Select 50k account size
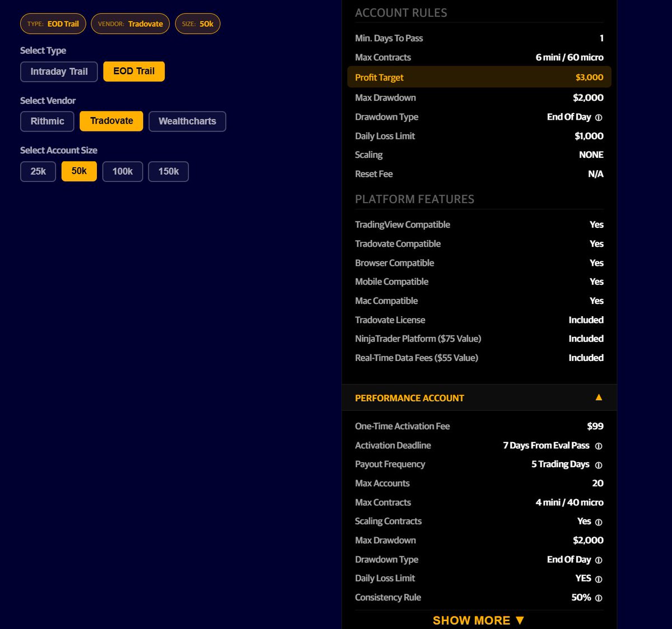This screenshot has height=629, width=672. (79, 171)
